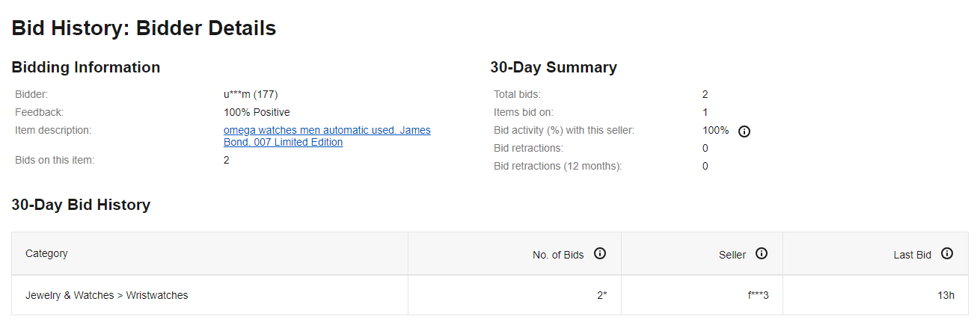The width and height of the screenshot is (980, 325).
Task: Click bidder name u***m (177)
Action: coord(251,94)
